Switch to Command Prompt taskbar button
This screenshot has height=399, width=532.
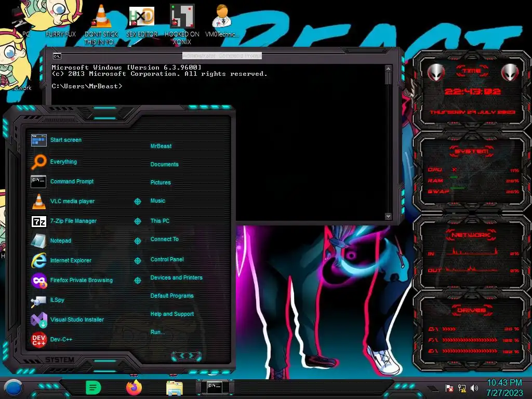point(215,388)
